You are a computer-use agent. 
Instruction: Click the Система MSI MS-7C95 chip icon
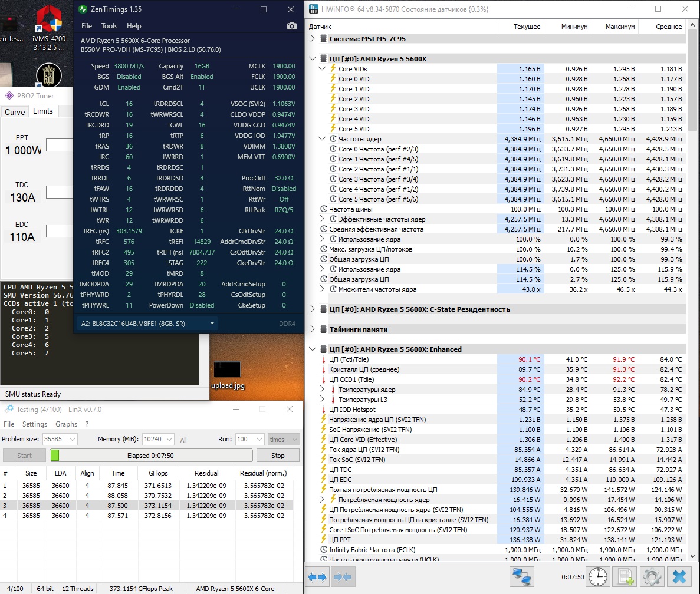[x=324, y=38]
